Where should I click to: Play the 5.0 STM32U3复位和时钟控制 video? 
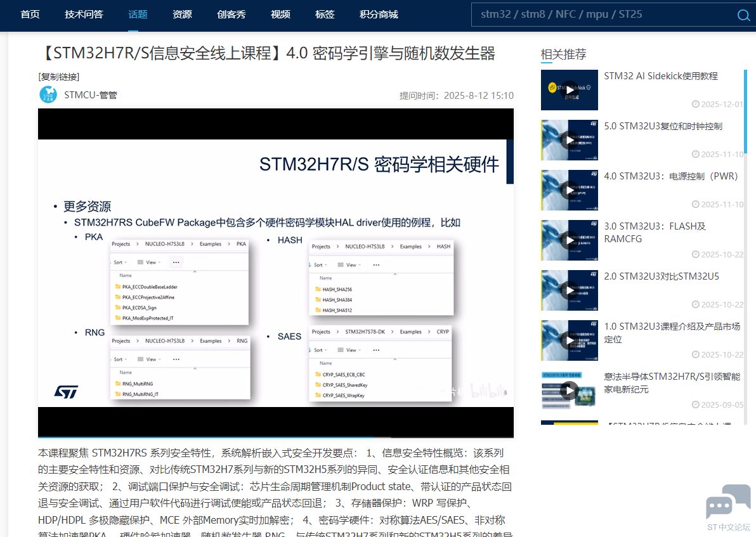click(x=569, y=140)
